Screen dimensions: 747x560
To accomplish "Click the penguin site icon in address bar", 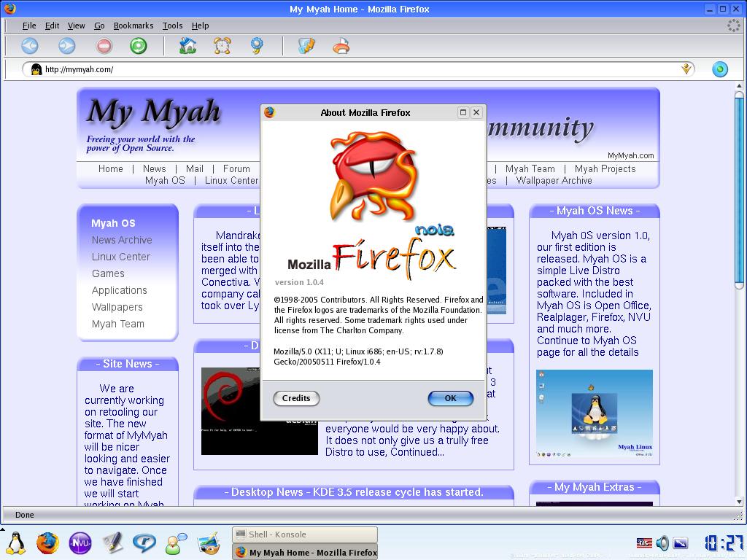I will pyautogui.click(x=36, y=69).
